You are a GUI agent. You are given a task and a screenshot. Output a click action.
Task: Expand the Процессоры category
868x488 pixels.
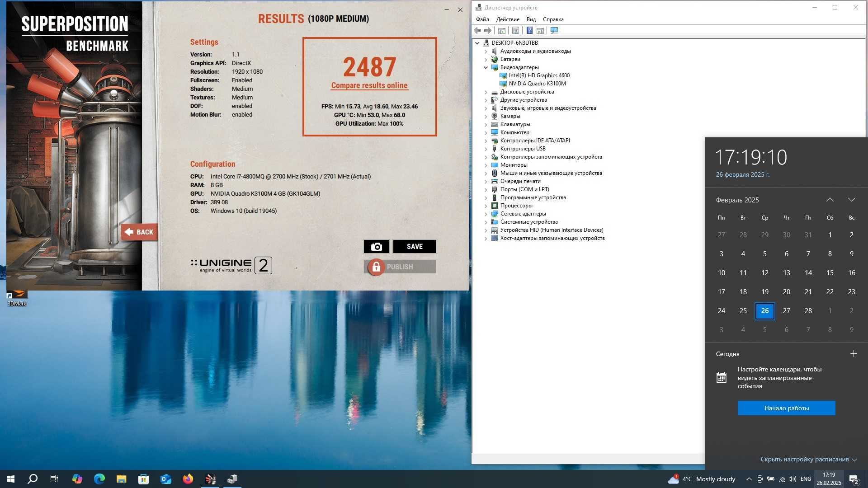point(486,206)
